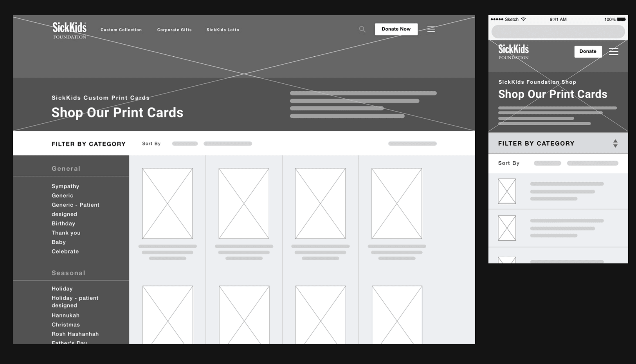Click the Donate Now button
This screenshot has width=636, height=364.
(396, 29)
